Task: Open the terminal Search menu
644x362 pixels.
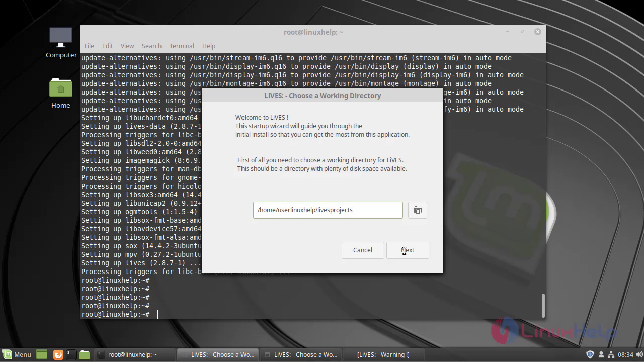Action: click(x=151, y=46)
